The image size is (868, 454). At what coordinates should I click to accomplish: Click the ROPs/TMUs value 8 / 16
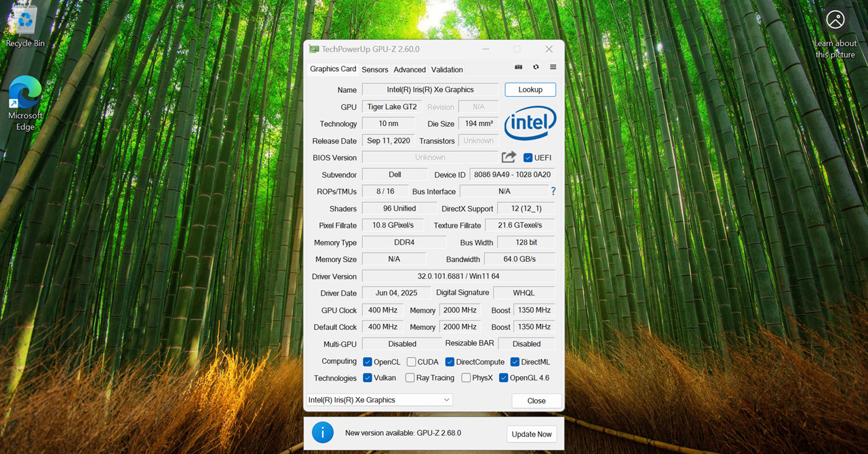click(385, 191)
